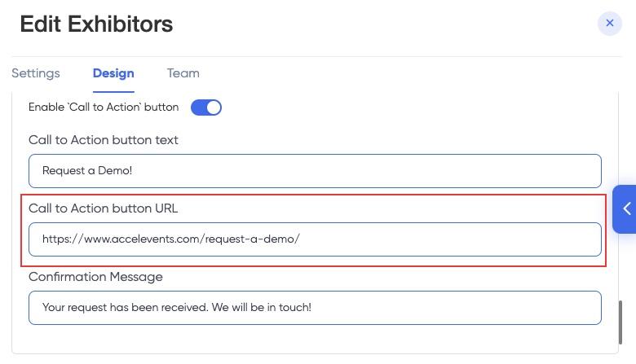Click the Edit Exhibitors heading
This screenshot has width=636, height=364.
coord(96,24)
